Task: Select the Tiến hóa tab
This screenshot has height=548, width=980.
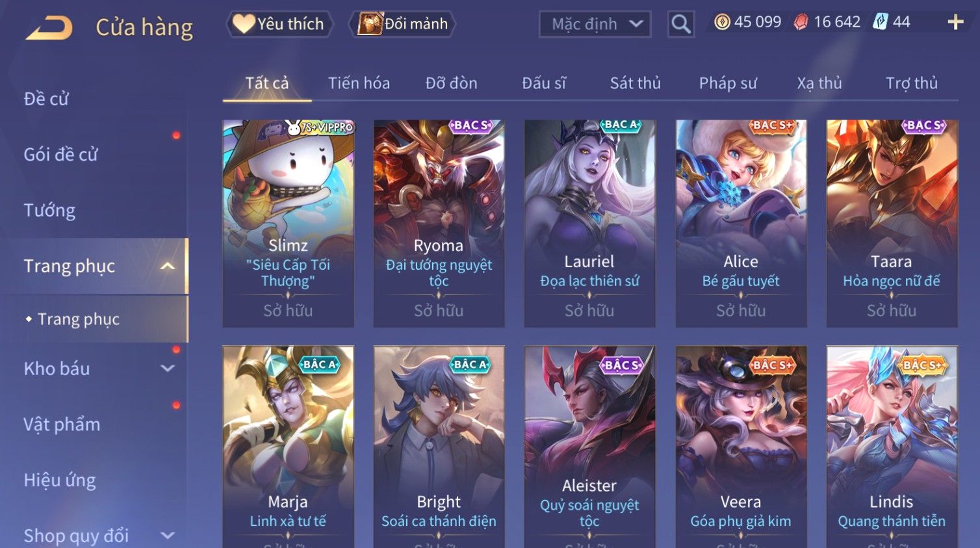Action: click(359, 83)
